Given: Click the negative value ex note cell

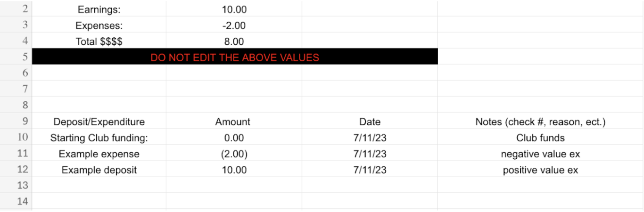Looking at the screenshot, I should [540, 154].
